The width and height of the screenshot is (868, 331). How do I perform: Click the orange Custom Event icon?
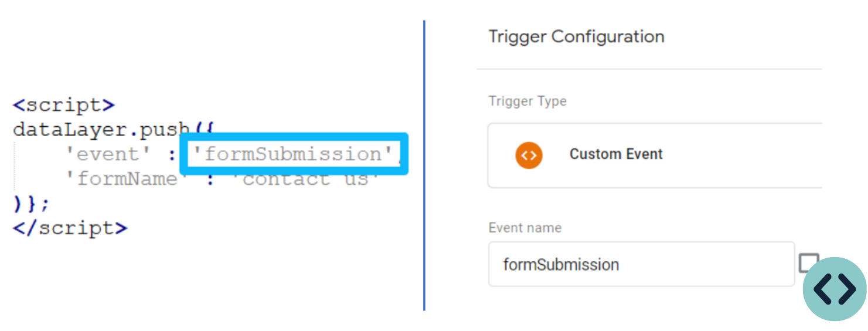529,155
